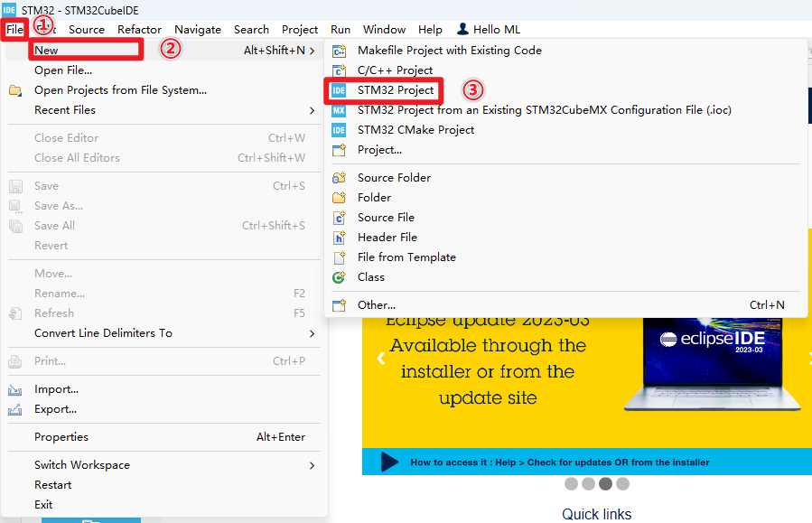The height and width of the screenshot is (523, 812).
Task: Select C/C++ Project entry
Action: click(x=565, y=70)
